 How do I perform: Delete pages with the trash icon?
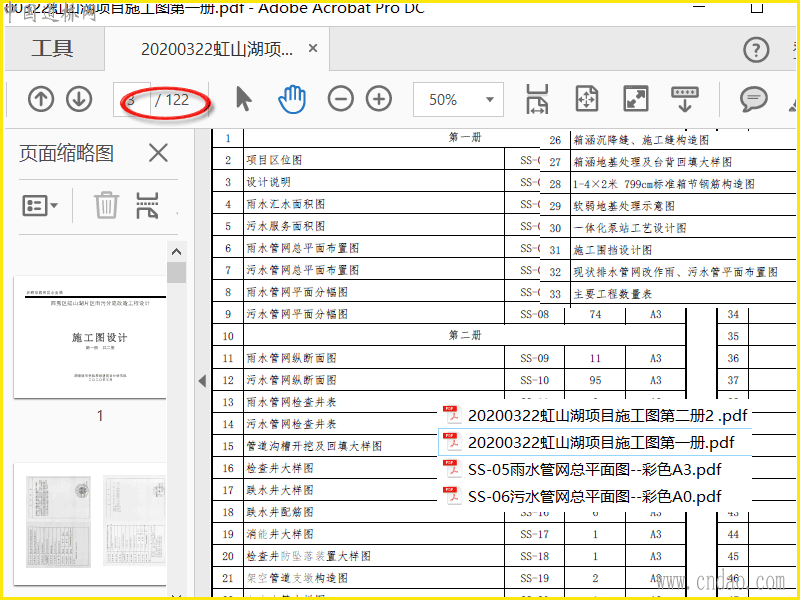(107, 206)
